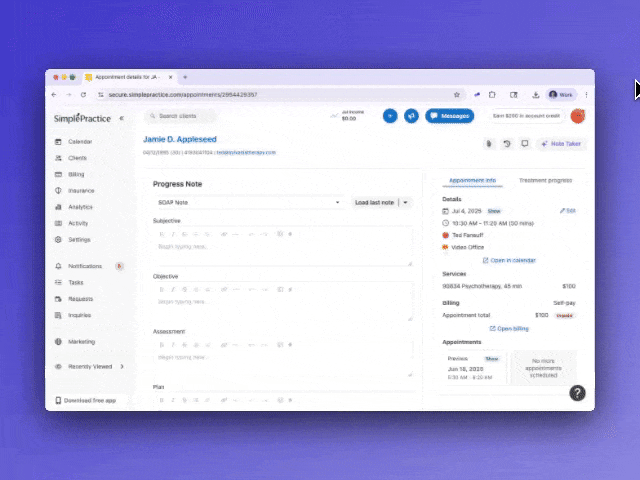Click the Load last note button
Screen dimensions: 640x480
pos(375,202)
